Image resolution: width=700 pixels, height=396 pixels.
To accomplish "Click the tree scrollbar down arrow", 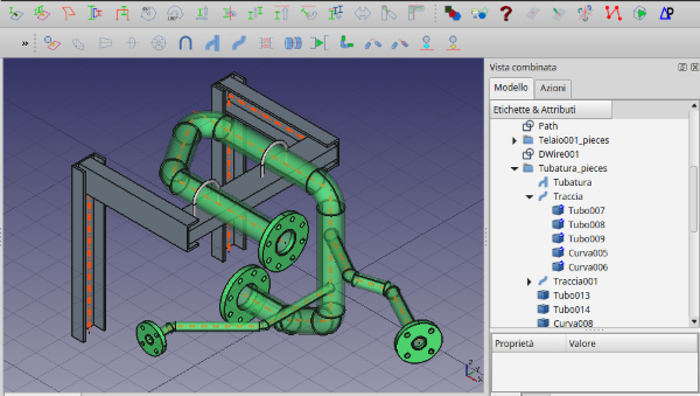I will point(694,321).
